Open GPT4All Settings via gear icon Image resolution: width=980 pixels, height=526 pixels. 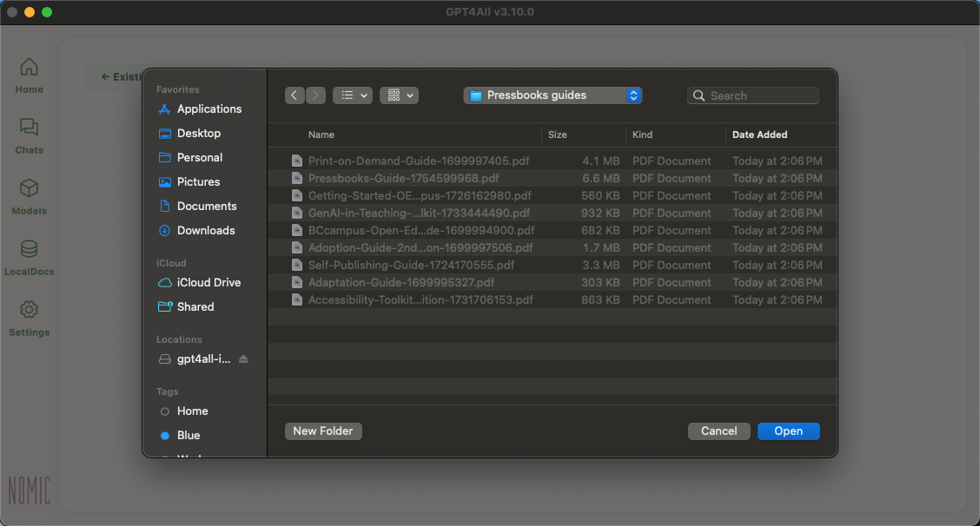29,319
